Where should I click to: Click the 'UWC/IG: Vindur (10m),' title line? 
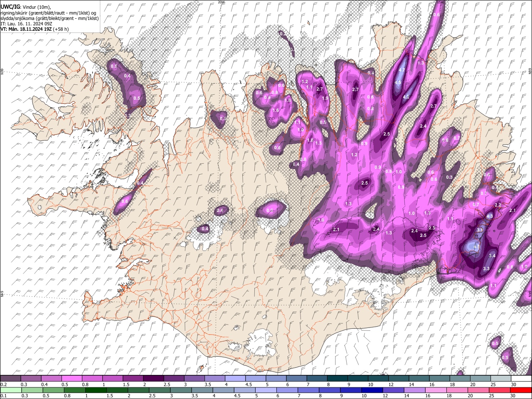pos(26,7)
